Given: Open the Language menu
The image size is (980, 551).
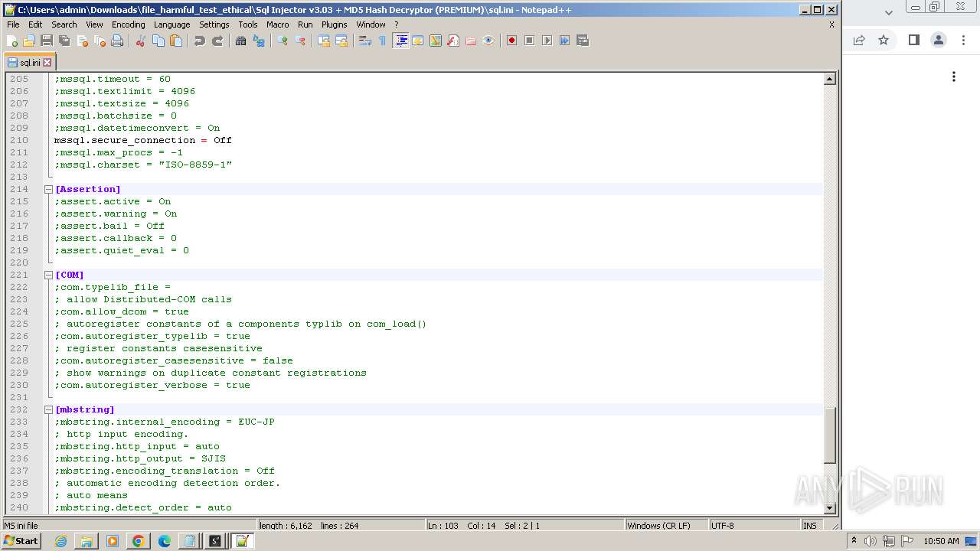Looking at the screenshot, I should [171, 24].
